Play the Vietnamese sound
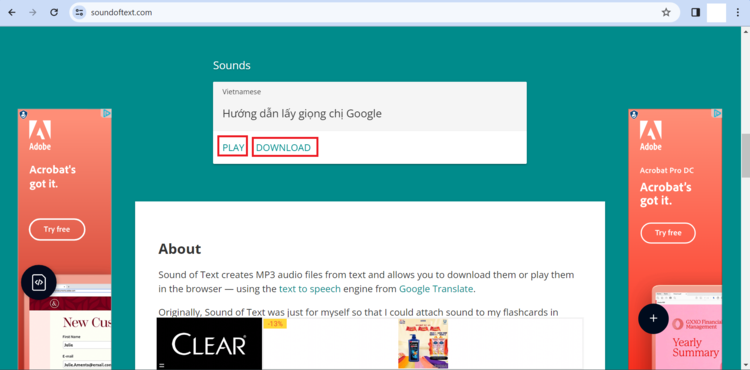Screen dimensions: 750x370 [x=233, y=147]
